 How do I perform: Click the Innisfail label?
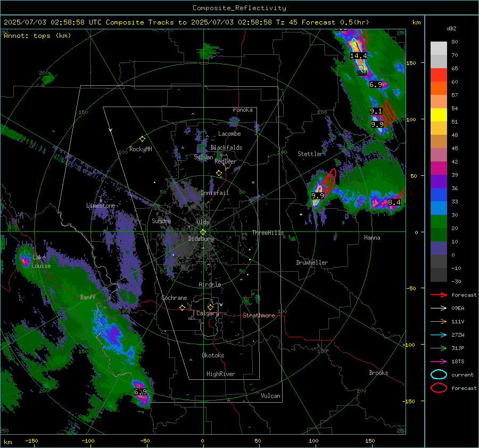point(215,193)
